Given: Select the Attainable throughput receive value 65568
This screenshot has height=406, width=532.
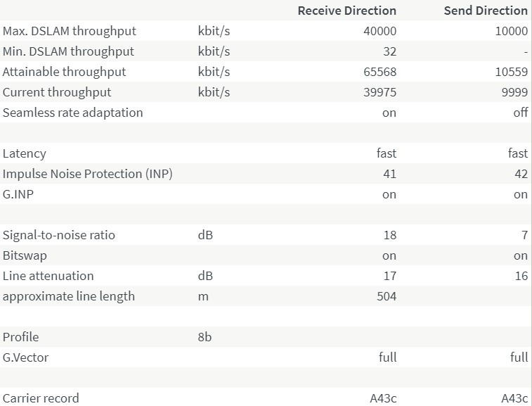Looking at the screenshot, I should [381, 72].
